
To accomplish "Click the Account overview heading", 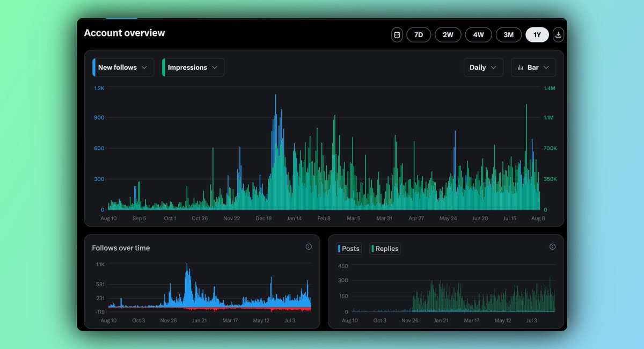I will tap(125, 33).
